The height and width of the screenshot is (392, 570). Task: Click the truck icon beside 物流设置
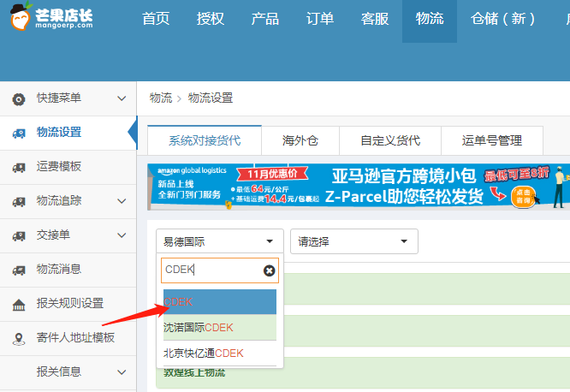[19, 133]
